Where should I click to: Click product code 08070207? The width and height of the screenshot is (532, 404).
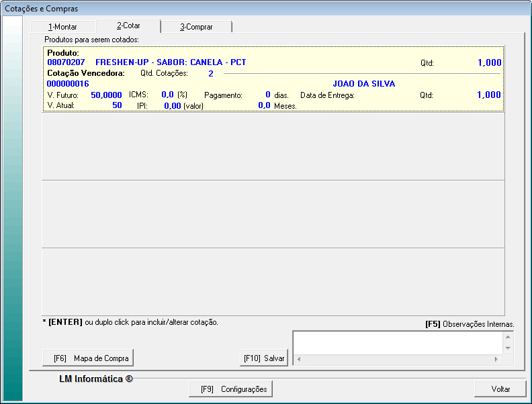(x=66, y=62)
